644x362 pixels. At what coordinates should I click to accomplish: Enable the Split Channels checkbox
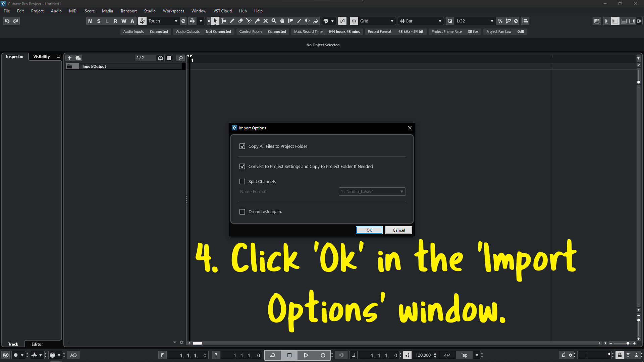[x=242, y=181]
